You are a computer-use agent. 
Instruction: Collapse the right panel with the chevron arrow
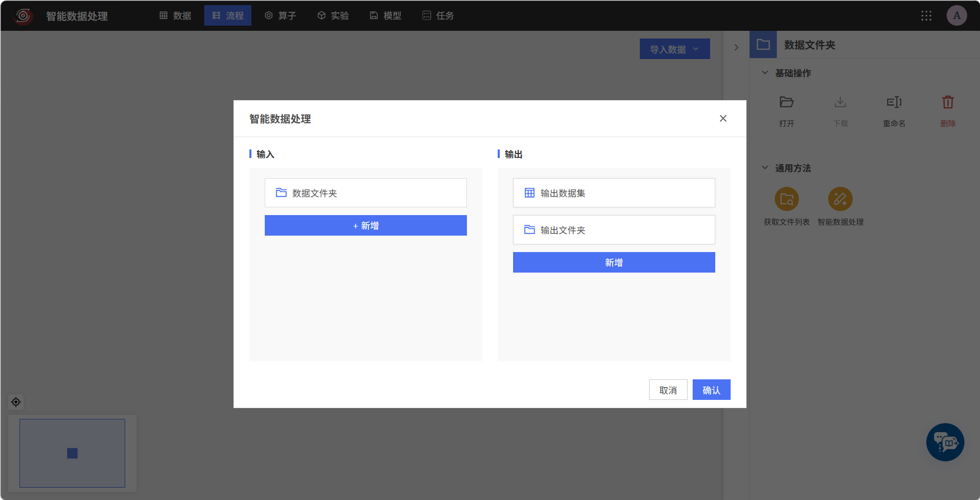click(736, 47)
